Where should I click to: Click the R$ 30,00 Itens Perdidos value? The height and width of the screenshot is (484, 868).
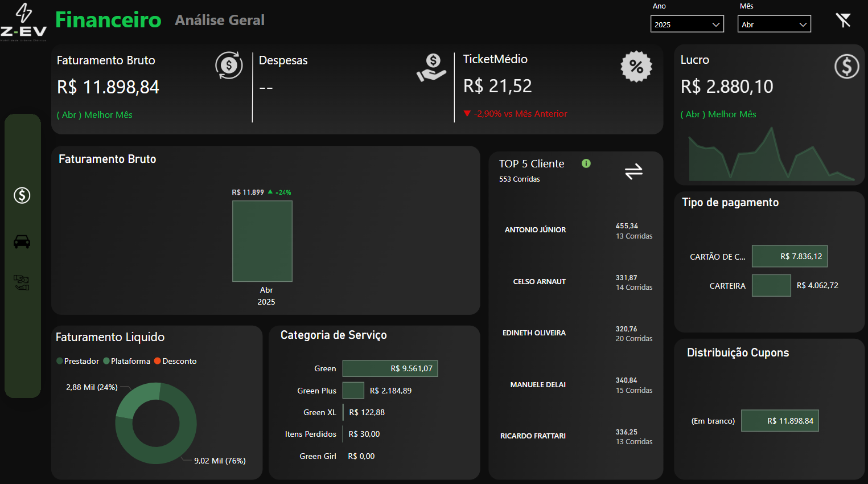click(x=364, y=434)
